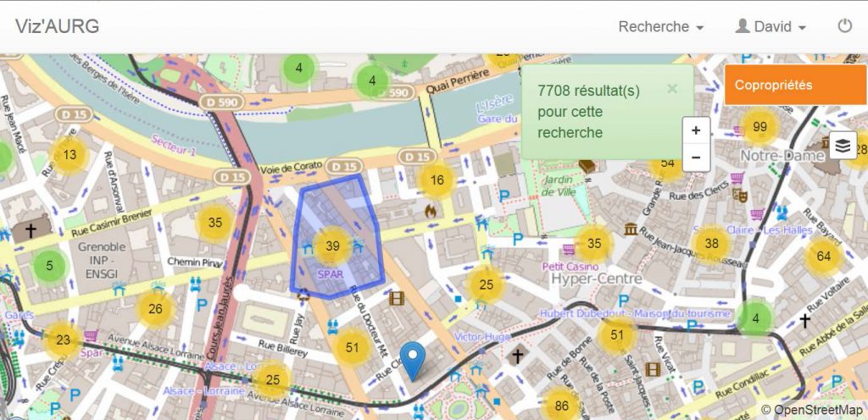868x420 pixels.
Task: Open the David user dropdown
Action: pyautogui.click(x=771, y=27)
